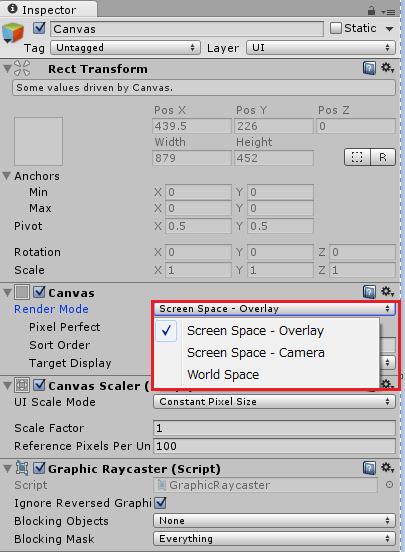
Task: Open GraphicRaycaster script object picker circle
Action: click(389, 485)
